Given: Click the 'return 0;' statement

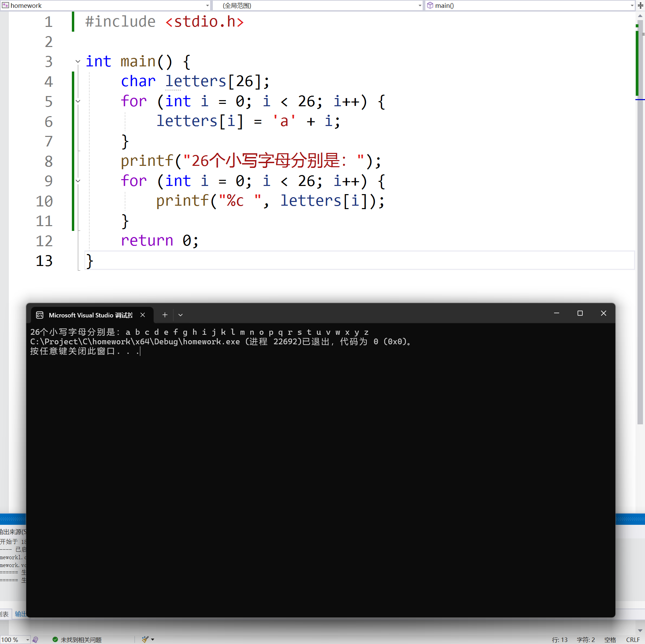Looking at the screenshot, I should [x=160, y=241].
